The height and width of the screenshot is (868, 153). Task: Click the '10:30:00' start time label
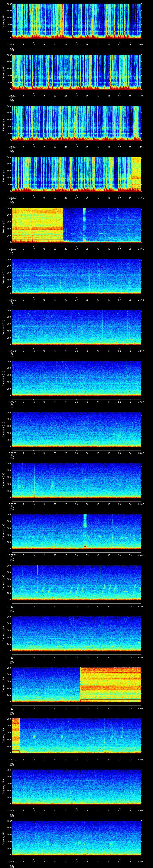pyautogui.click(x=12, y=96)
